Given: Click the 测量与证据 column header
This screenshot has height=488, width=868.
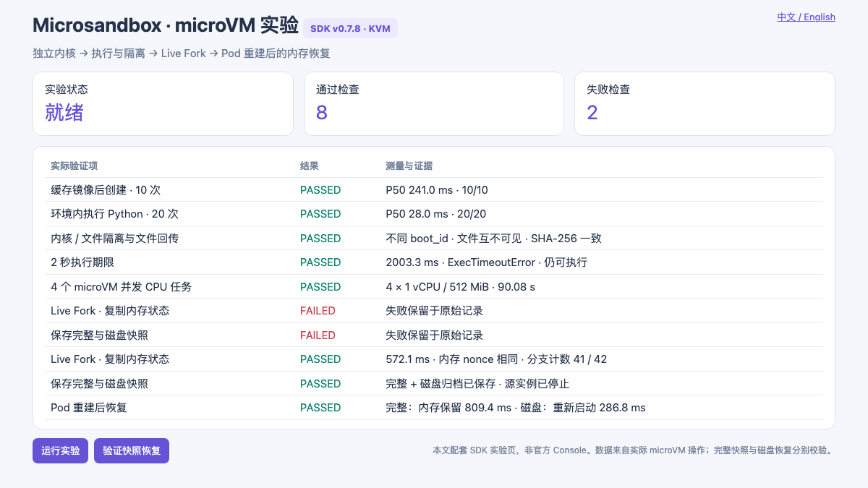Looking at the screenshot, I should tap(409, 166).
